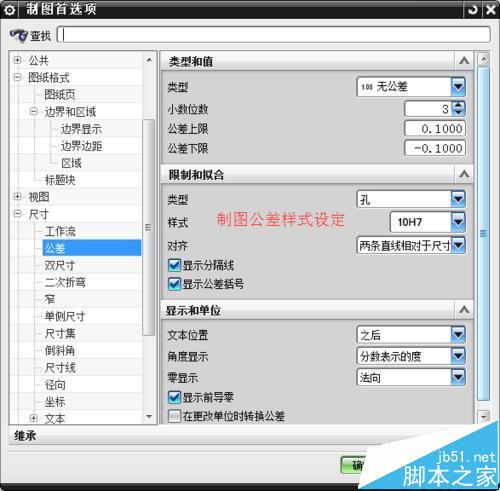Collapse the 边界和区域 tree node
Viewport: 500px width, 491px height.
coord(34,111)
